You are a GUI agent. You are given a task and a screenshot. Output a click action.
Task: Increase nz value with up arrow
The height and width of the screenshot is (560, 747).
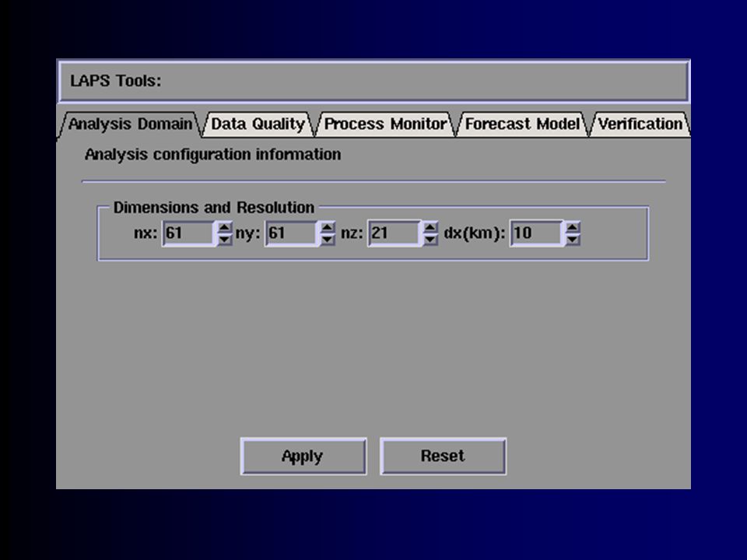[x=430, y=227]
